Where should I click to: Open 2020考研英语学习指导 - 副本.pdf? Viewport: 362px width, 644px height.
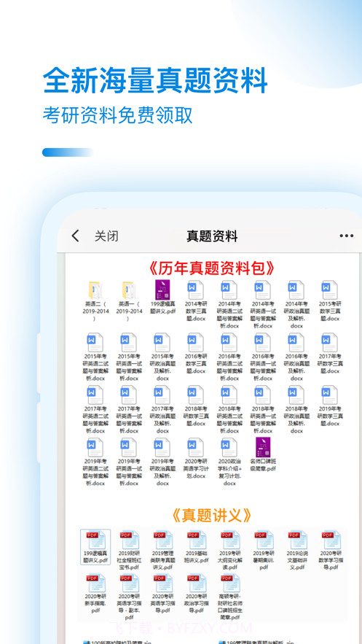[129, 597]
